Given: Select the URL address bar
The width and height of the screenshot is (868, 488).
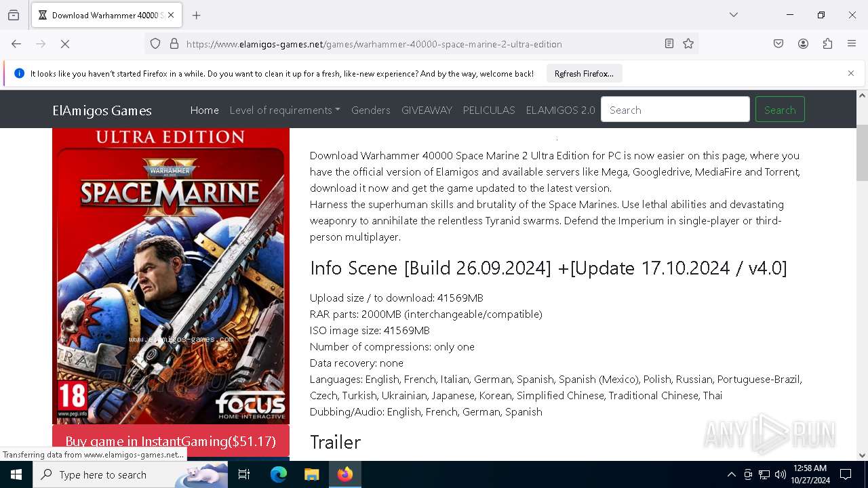Looking at the screenshot, I should point(420,44).
